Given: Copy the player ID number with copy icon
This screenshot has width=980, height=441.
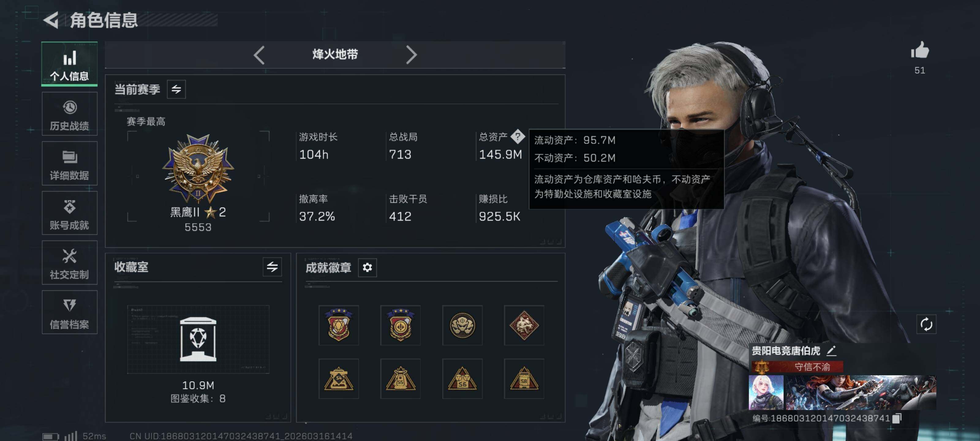Looking at the screenshot, I should [x=897, y=418].
